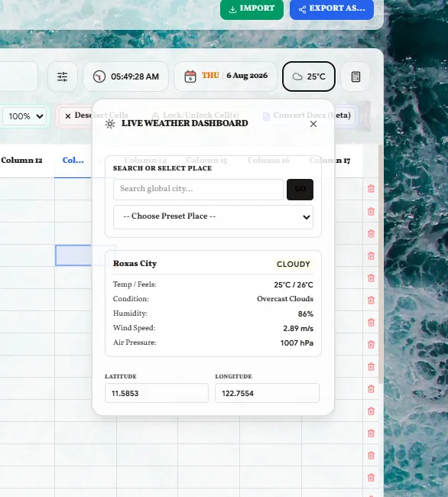The height and width of the screenshot is (497, 448).
Task: Delete row beside the Roxas City line
Action: click(371, 256)
